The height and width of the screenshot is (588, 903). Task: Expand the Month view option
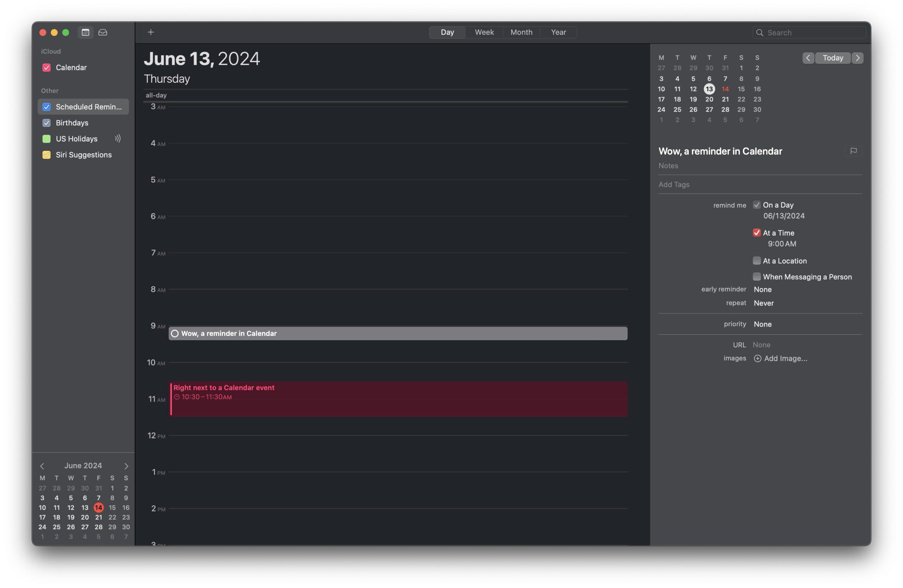click(x=521, y=32)
